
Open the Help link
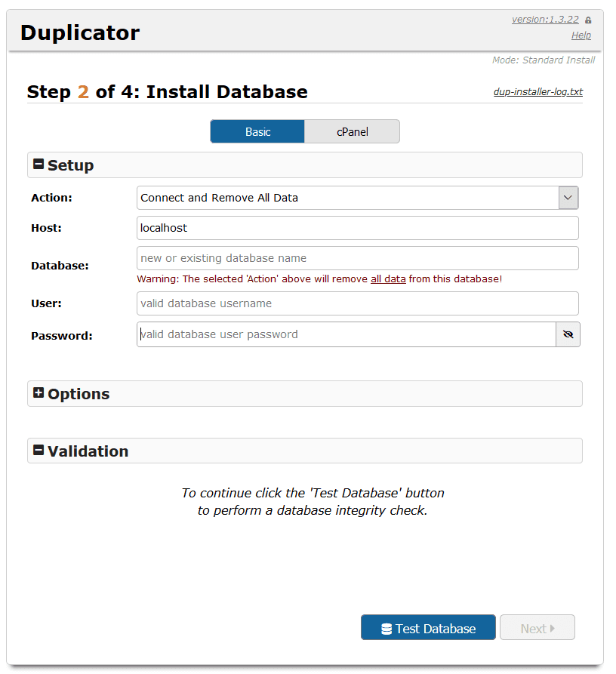581,35
